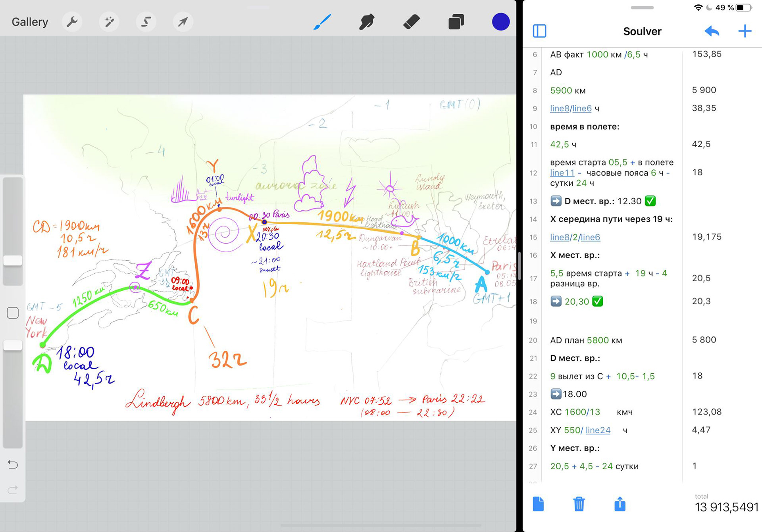Tap the Soulver blue undo arrow
The height and width of the screenshot is (532, 762).
point(712,31)
